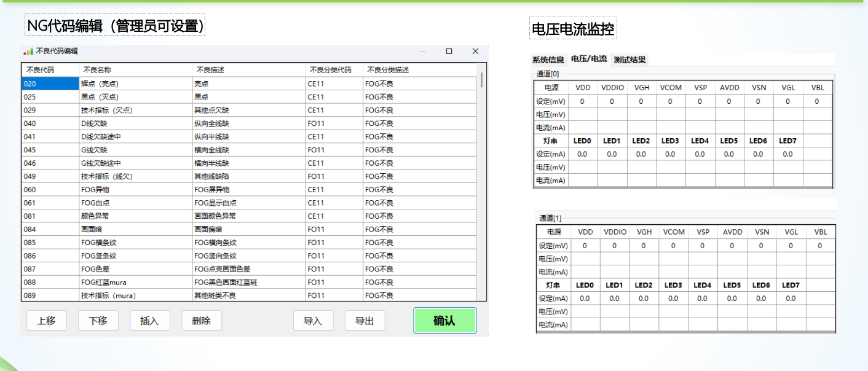Click the signal bars app icon in title bar
Screen dimensions: 868x371
click(29, 52)
